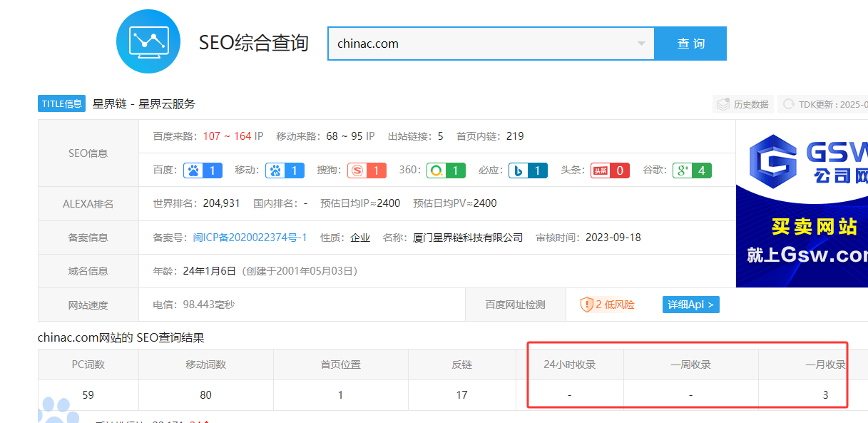The image size is (868, 423).
Task: Click the Bing 必应 weight badge
Action: (x=528, y=170)
